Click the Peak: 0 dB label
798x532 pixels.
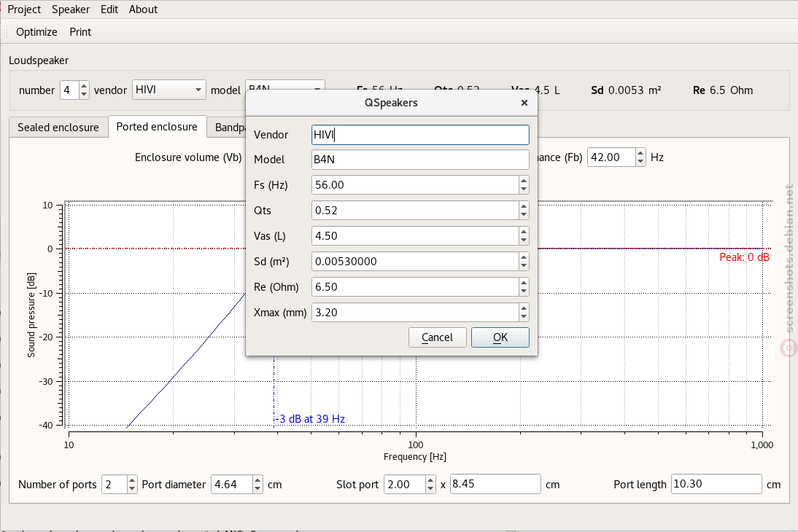[744, 257]
